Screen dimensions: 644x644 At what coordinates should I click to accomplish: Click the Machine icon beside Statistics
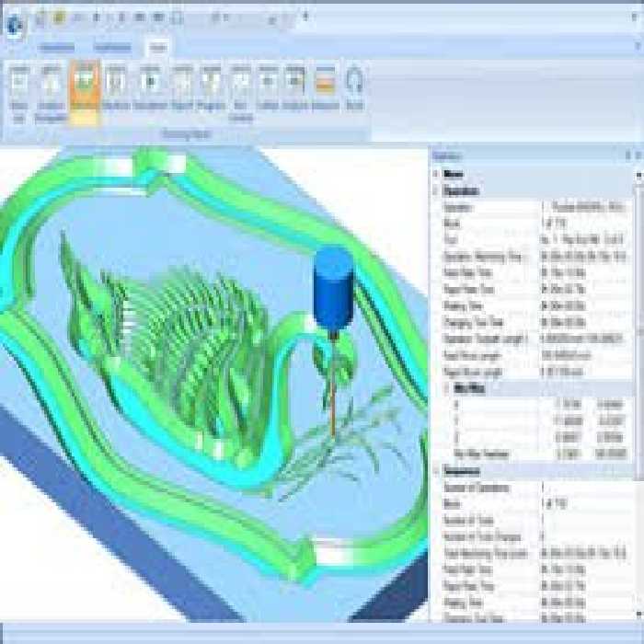116,85
